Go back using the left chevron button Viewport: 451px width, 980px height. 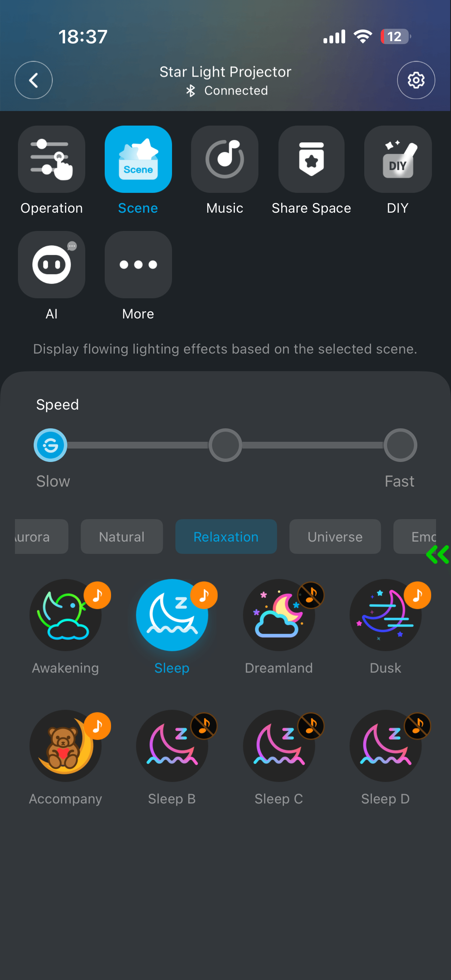click(x=34, y=80)
